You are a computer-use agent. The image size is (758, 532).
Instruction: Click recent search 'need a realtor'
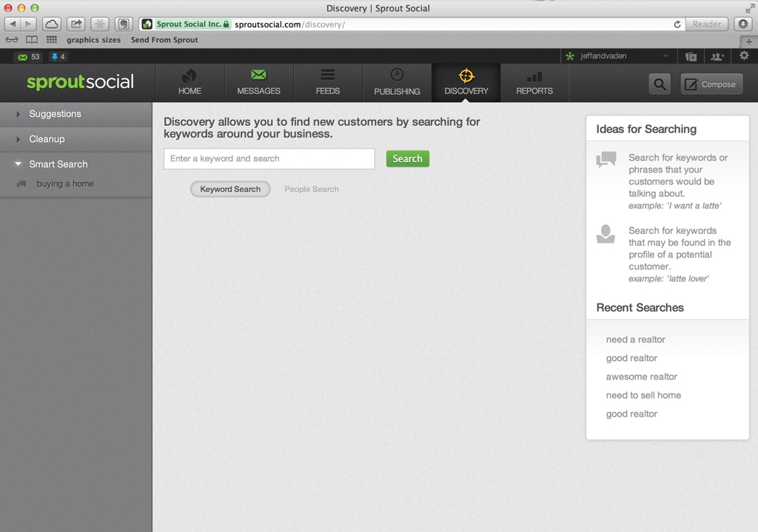click(636, 340)
